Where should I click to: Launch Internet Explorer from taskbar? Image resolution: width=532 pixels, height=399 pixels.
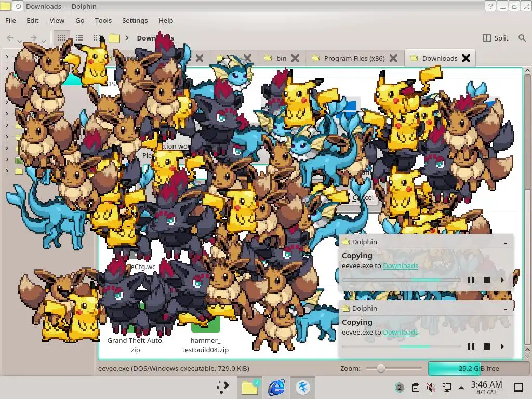pos(276,387)
